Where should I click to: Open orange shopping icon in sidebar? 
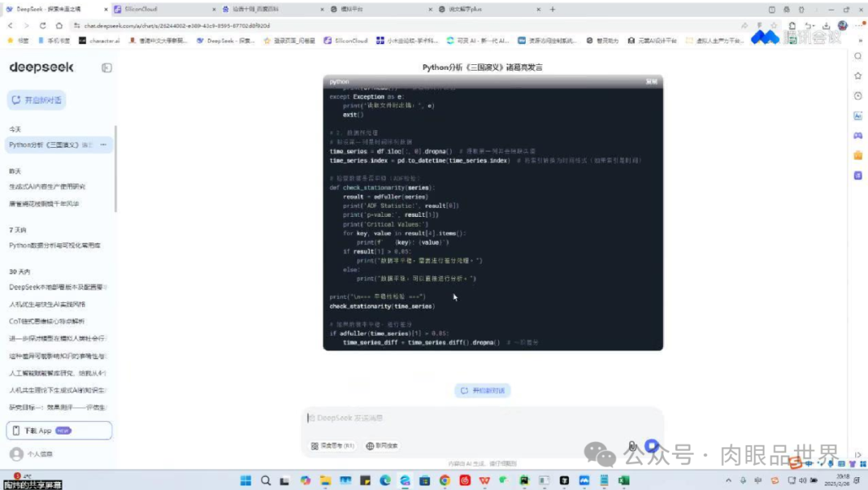pyautogui.click(x=858, y=155)
